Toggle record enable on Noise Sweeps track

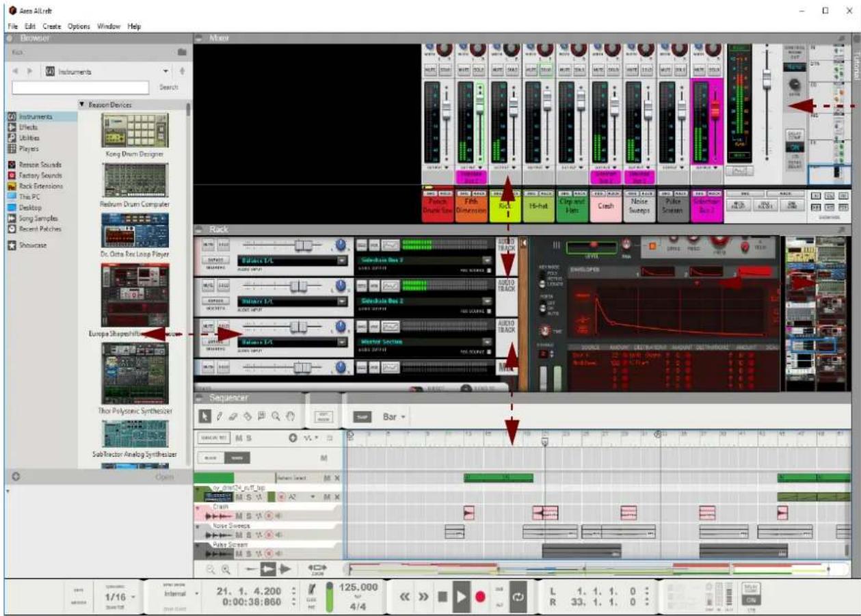click(270, 535)
